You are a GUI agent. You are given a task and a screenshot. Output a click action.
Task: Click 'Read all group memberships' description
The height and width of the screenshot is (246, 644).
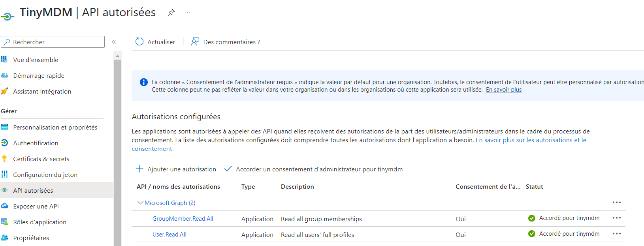pyautogui.click(x=321, y=219)
